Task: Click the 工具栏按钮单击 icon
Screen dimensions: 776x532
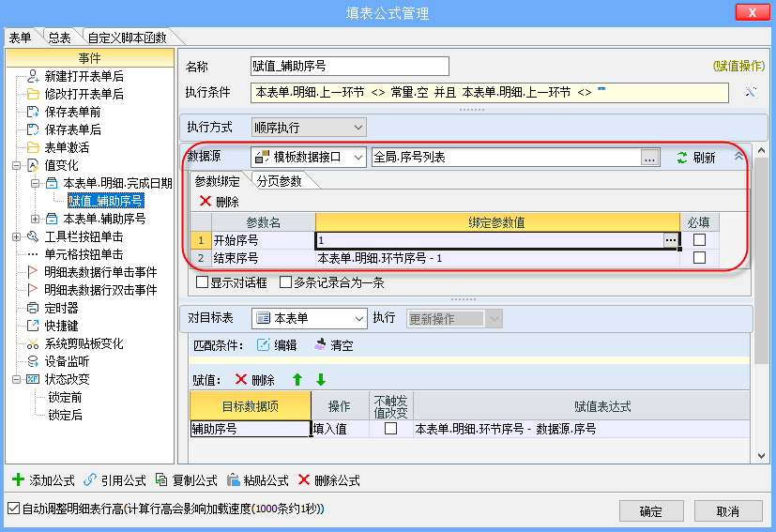Action: click(33, 236)
